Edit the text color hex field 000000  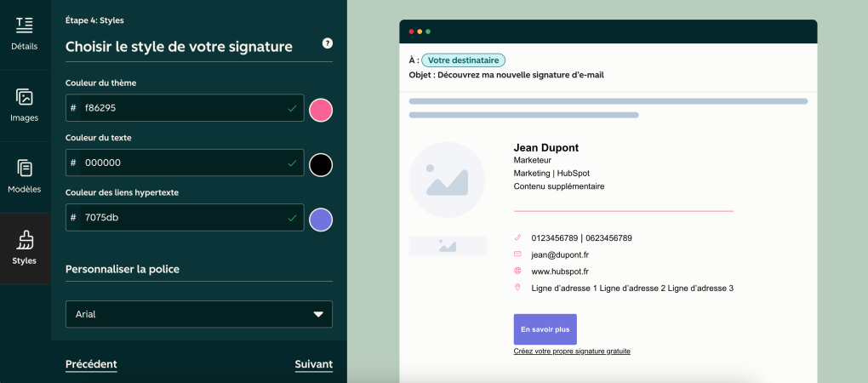[185, 163]
